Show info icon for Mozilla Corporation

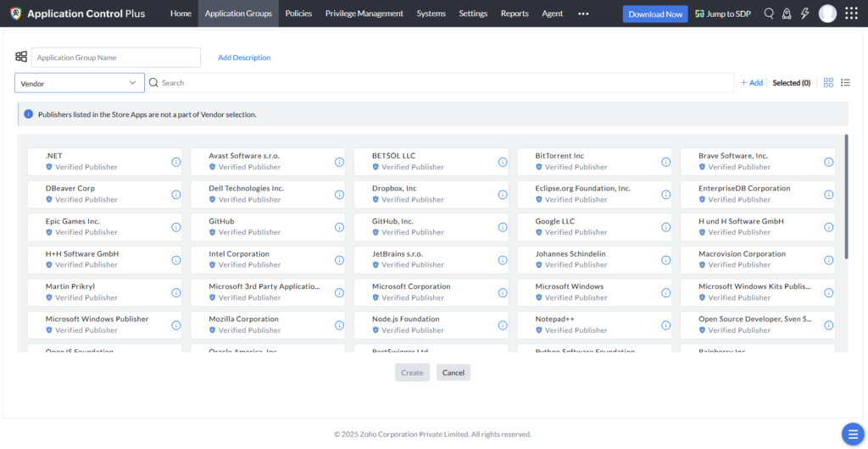pyautogui.click(x=339, y=325)
